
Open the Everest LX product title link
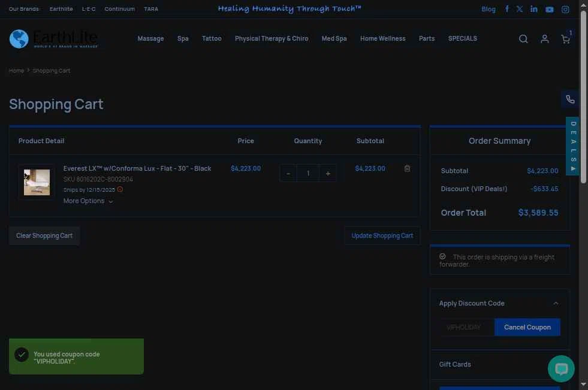point(137,168)
